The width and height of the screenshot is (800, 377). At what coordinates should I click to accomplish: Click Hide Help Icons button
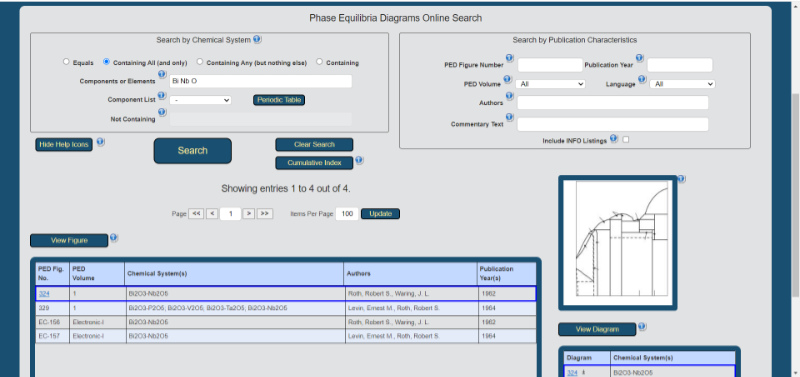[64, 145]
